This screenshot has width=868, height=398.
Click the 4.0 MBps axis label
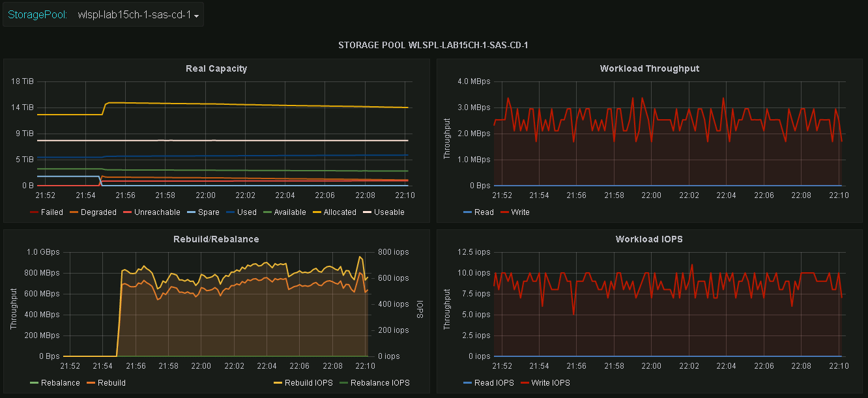(x=474, y=81)
